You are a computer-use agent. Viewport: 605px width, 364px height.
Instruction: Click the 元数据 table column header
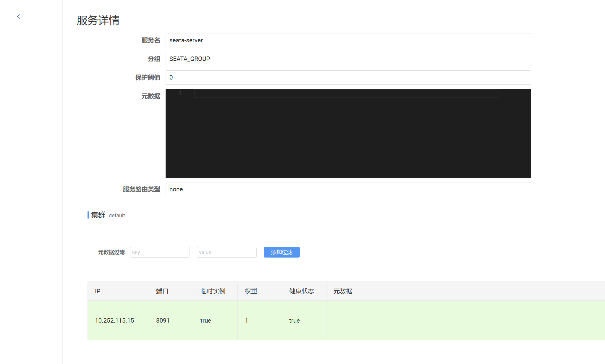click(x=342, y=291)
